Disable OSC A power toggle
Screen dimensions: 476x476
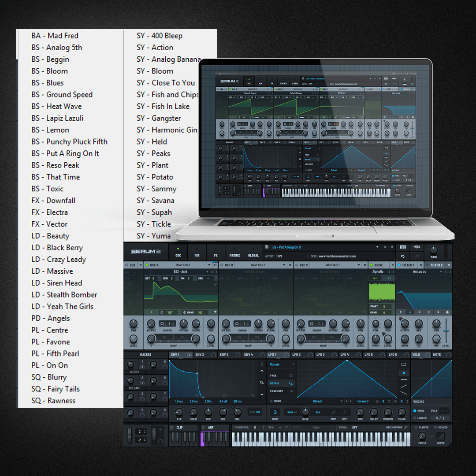pyautogui.click(x=147, y=265)
